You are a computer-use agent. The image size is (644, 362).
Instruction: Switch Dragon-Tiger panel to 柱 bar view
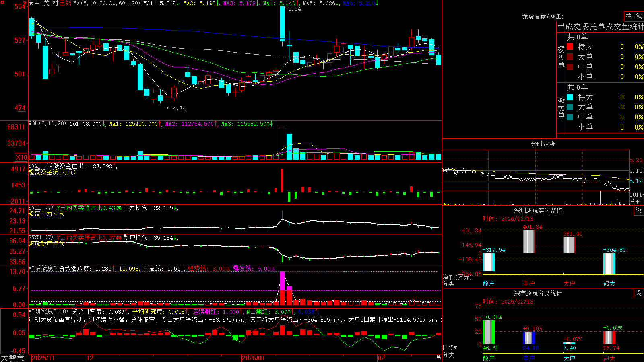[x=629, y=16]
